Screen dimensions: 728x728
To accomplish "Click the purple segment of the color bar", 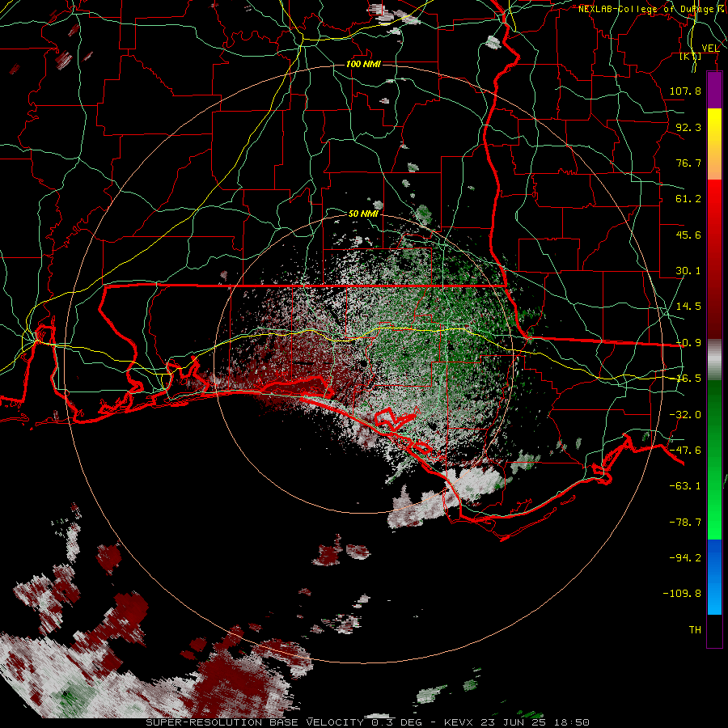I will point(714,90).
